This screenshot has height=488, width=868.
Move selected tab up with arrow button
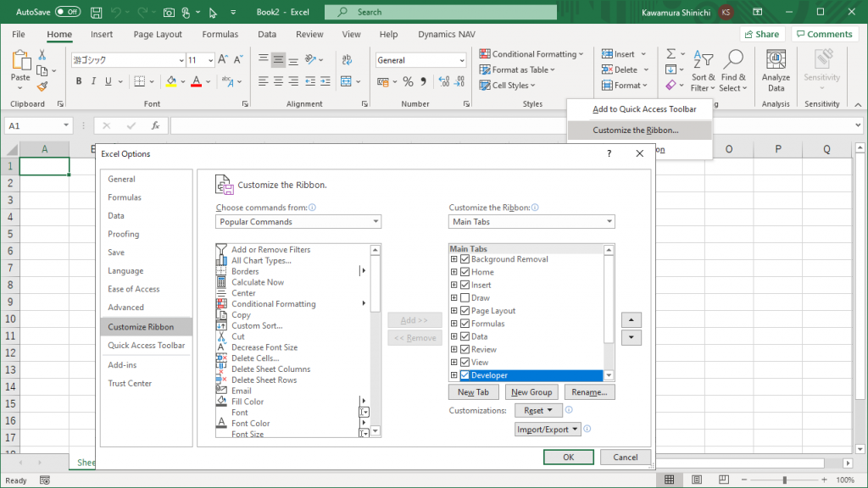click(631, 319)
